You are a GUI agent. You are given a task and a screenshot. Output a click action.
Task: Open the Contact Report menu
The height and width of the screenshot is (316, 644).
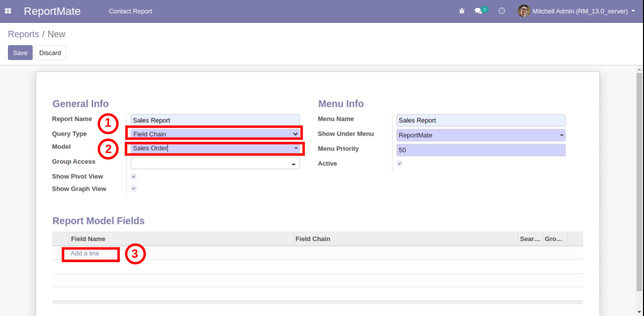(130, 11)
